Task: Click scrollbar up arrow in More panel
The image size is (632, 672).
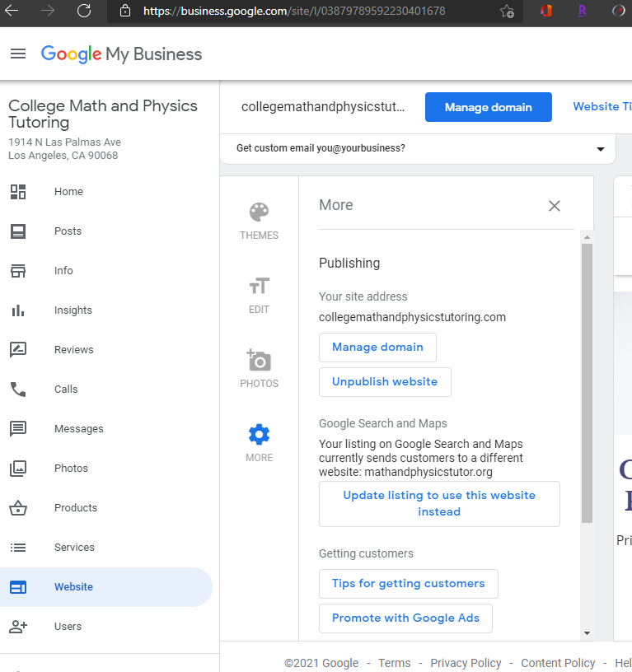Action: point(587,237)
